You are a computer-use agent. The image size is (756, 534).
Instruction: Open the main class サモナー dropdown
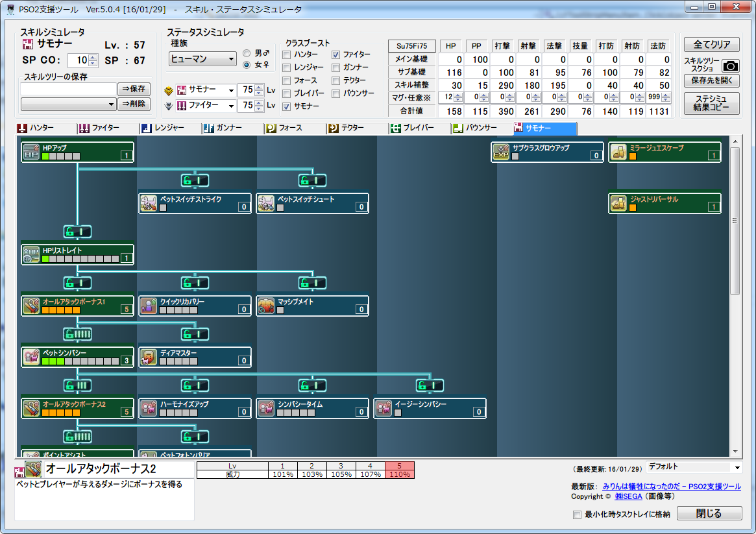click(206, 90)
